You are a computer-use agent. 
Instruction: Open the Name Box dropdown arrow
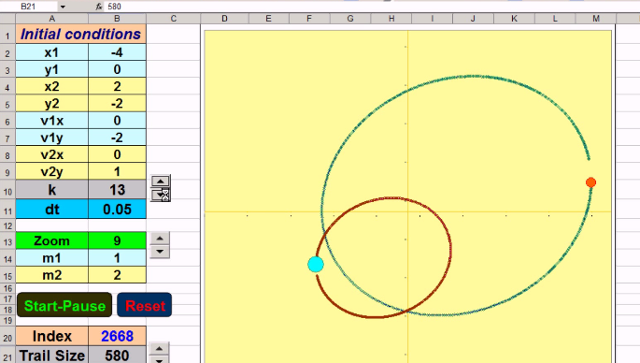pos(62,7)
